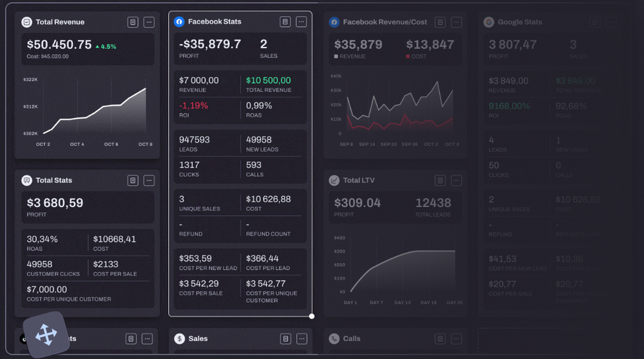Screen dimensions: 644x359
Task: Click the $10668,41 cost in Total Stats
Action: coord(115,239)
